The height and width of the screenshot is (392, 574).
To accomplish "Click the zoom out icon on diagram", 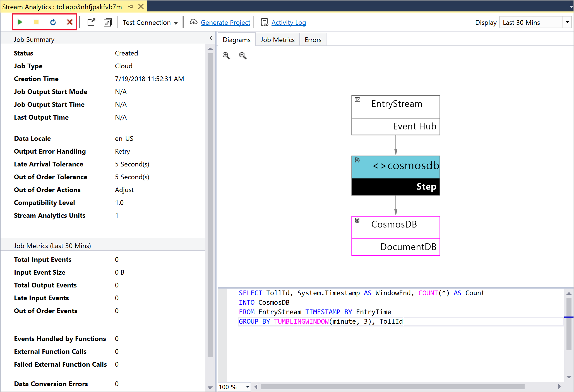I will click(x=242, y=55).
